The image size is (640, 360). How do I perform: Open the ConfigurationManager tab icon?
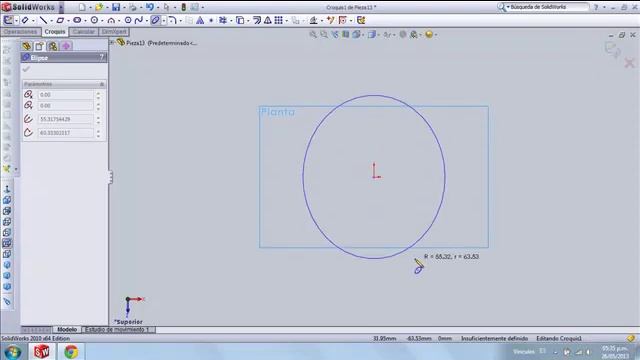tap(53, 46)
